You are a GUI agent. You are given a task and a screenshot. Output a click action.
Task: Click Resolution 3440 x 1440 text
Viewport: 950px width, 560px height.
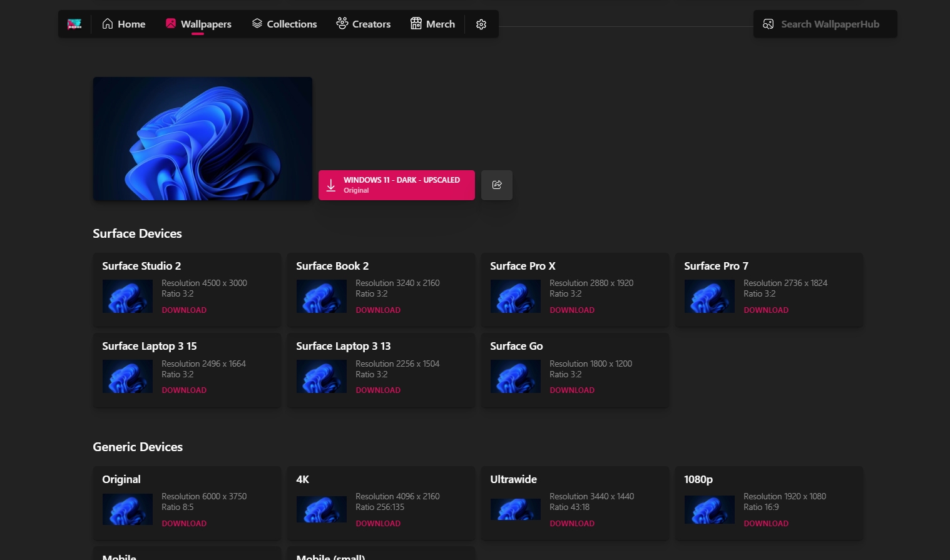pyautogui.click(x=591, y=496)
